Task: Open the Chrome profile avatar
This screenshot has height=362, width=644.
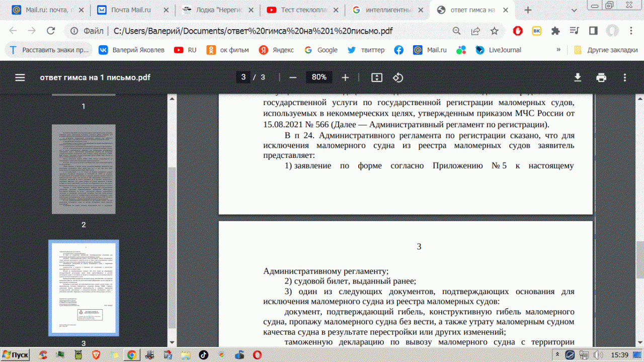Action: (612, 31)
